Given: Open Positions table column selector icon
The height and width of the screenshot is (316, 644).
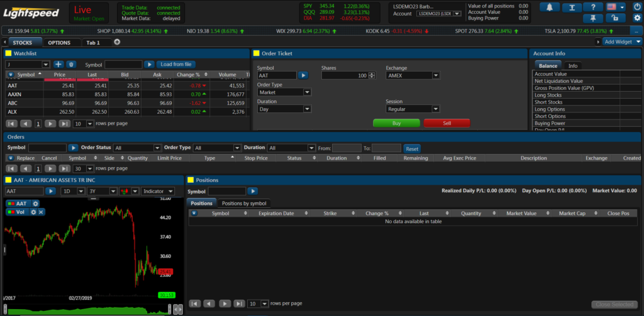Looking at the screenshot, I should coord(194,214).
